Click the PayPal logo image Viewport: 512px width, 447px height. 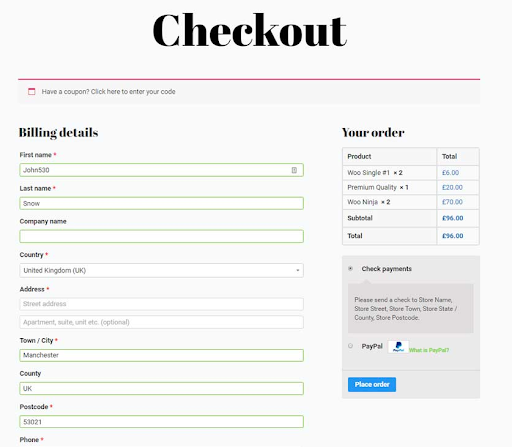coord(398,347)
